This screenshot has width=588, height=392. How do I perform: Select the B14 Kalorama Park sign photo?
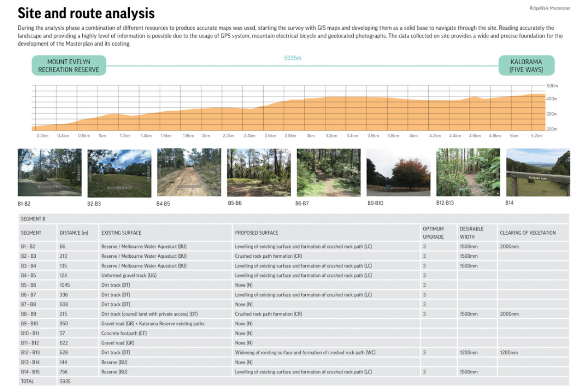(537, 172)
